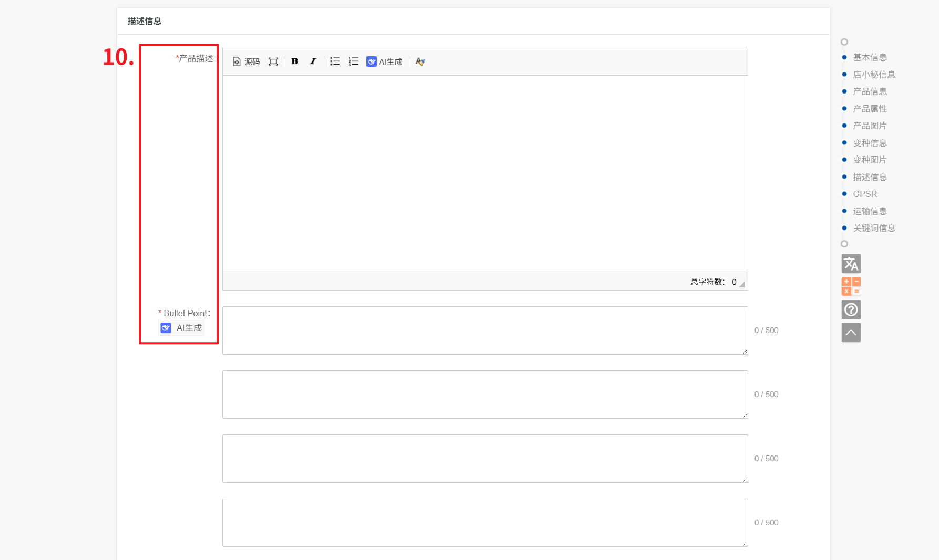
Task: Click AI生成 button under Bullet Point
Action: [181, 328]
